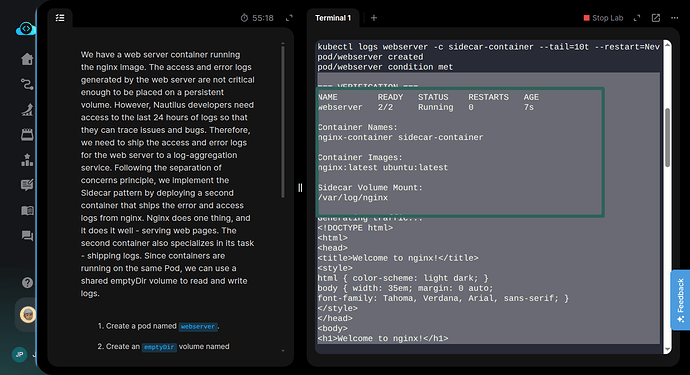This screenshot has width=690, height=375.
Task: Open the learning paths route icon
Action: coord(27,84)
